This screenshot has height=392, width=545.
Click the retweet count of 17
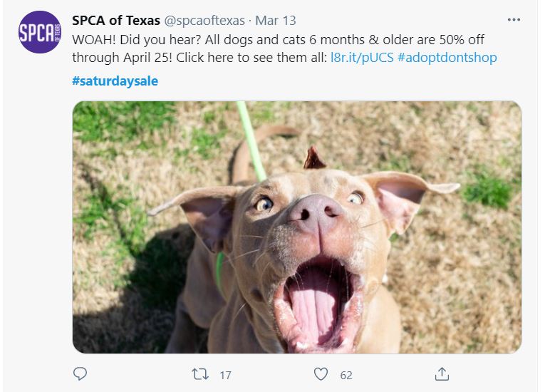point(225,374)
